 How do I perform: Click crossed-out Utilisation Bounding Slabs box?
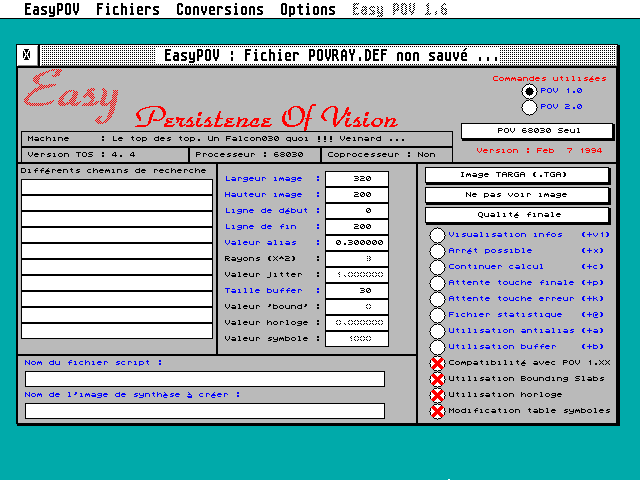[x=437, y=379]
